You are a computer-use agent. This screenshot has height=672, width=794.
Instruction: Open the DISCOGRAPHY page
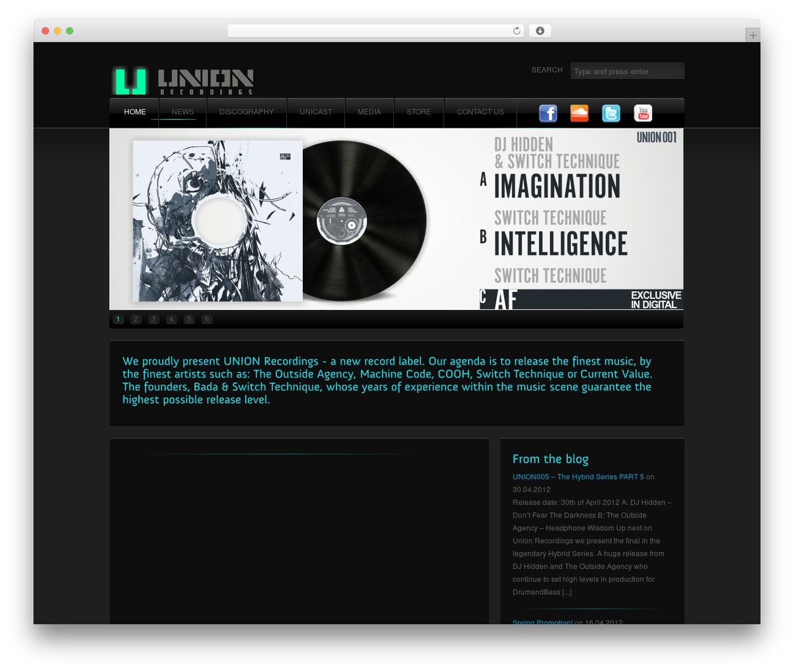pyautogui.click(x=246, y=112)
